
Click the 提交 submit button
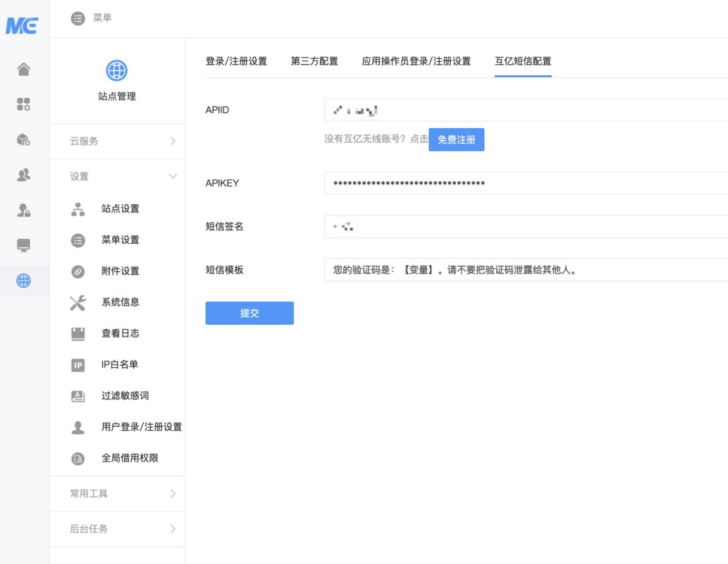(249, 313)
